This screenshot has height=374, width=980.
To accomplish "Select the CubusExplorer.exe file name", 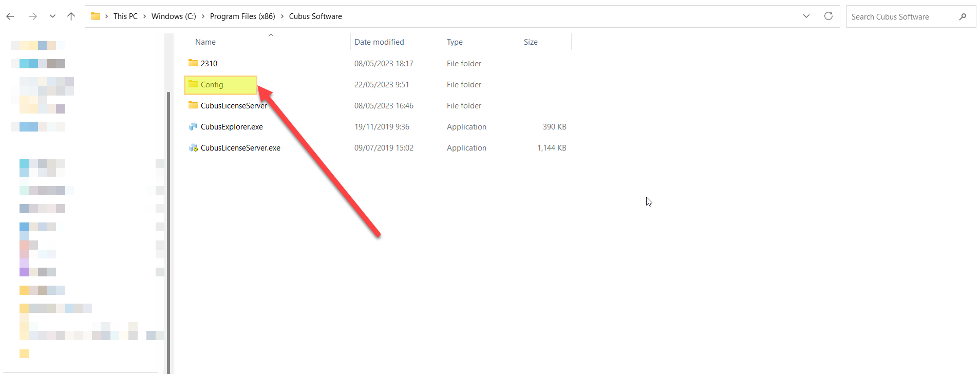I will (232, 127).
